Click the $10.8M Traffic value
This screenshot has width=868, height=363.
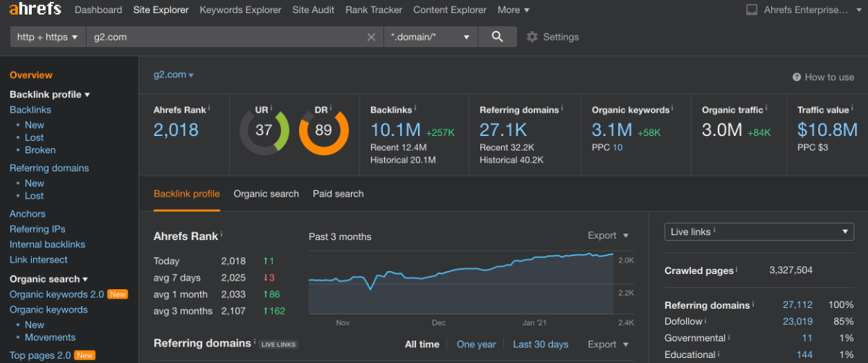828,130
